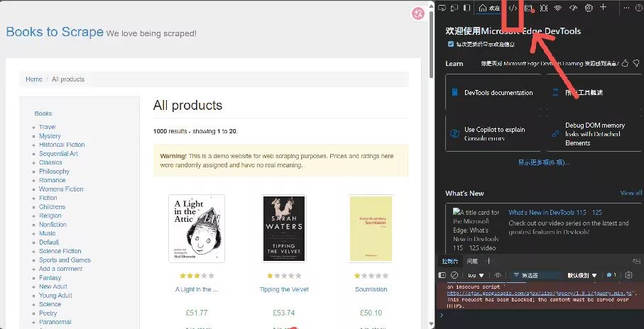
Task: Open the Young Adult category
Action: [55, 296]
